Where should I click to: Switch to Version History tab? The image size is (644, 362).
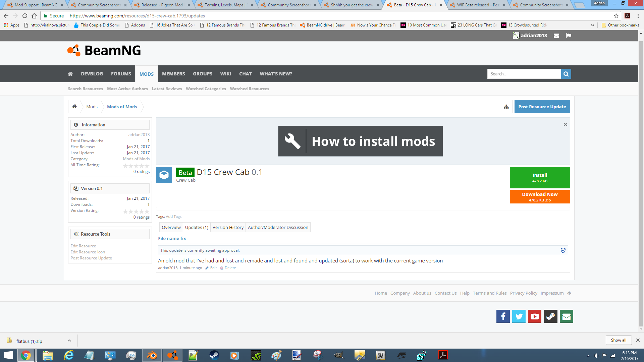tap(228, 227)
